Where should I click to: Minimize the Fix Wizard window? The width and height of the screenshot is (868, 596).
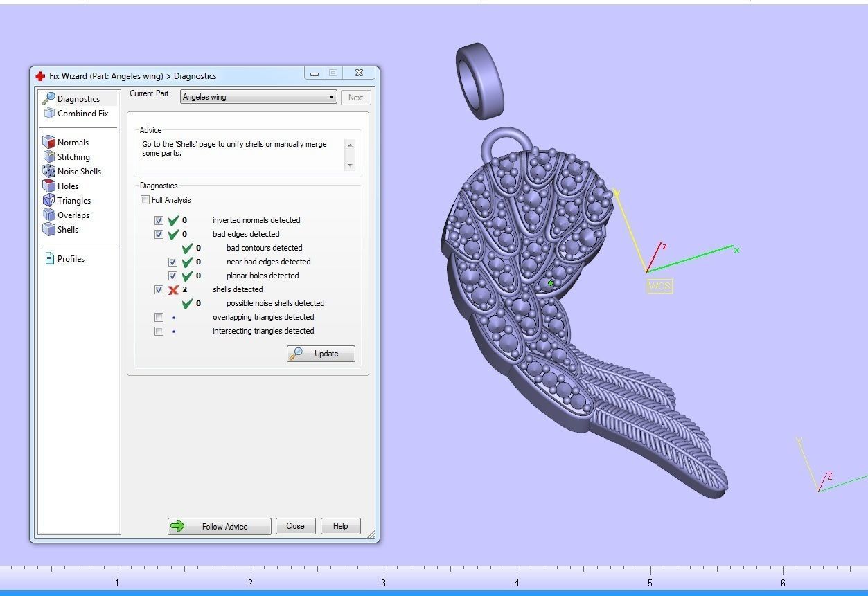click(x=314, y=73)
